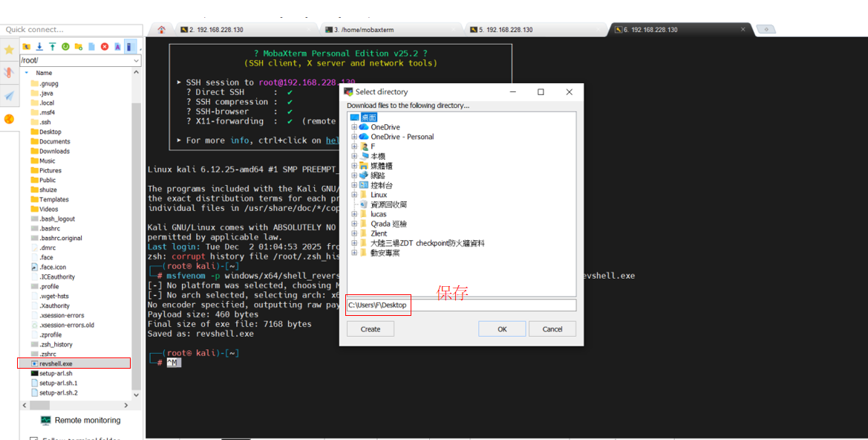Open the home tab with house icon
This screenshot has width=868, height=440.
162,30
